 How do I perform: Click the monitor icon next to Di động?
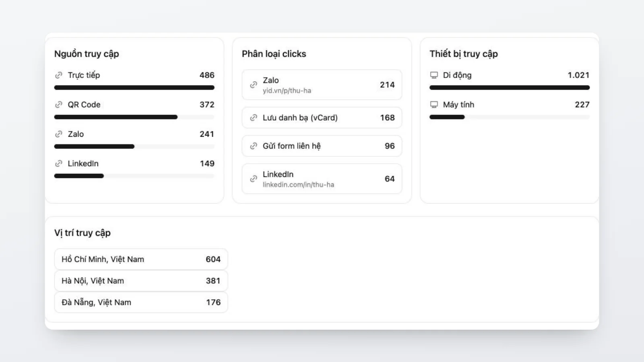tap(434, 75)
